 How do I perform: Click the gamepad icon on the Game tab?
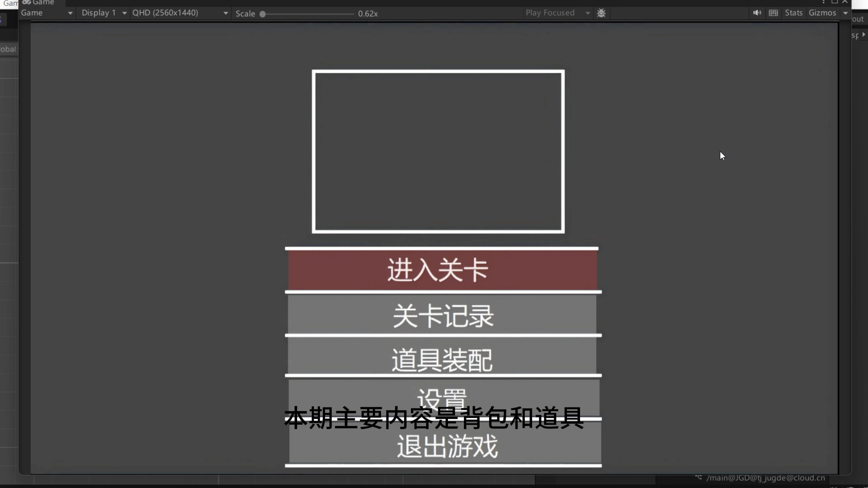[x=26, y=3]
